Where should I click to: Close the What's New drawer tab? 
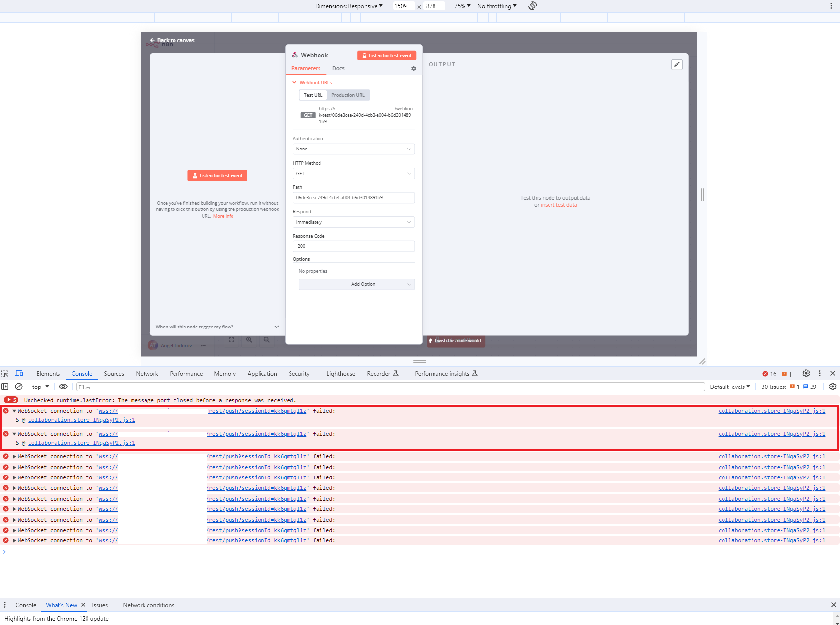[83, 605]
